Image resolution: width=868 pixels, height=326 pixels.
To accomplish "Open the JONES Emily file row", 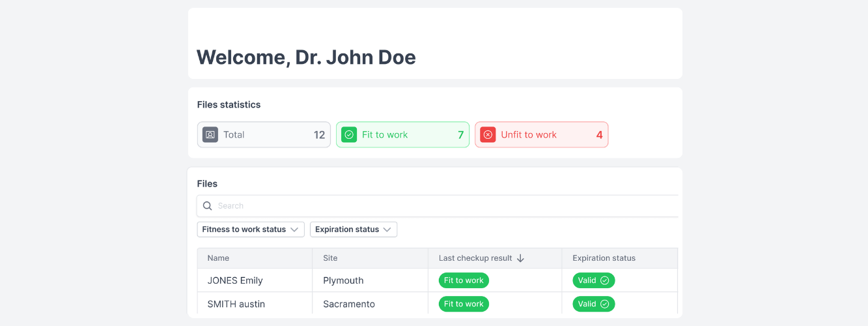I will coord(235,280).
